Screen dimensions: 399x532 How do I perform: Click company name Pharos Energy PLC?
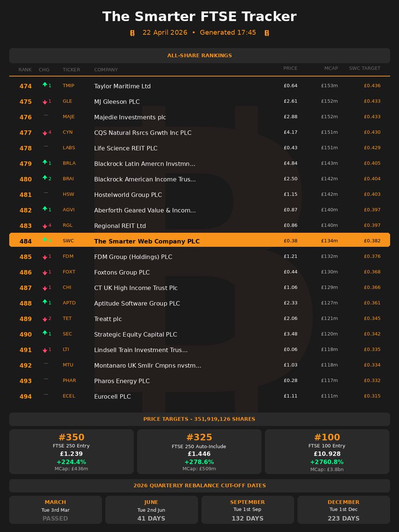122,381
